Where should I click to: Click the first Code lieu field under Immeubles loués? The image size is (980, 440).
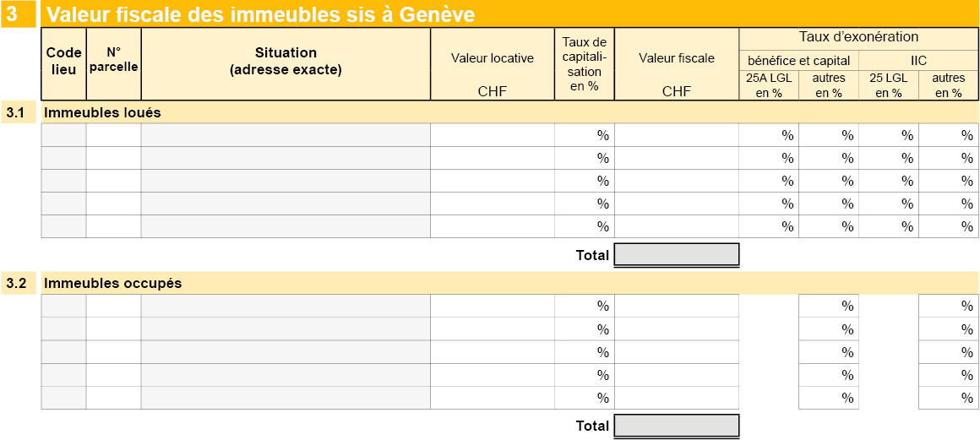[63, 135]
